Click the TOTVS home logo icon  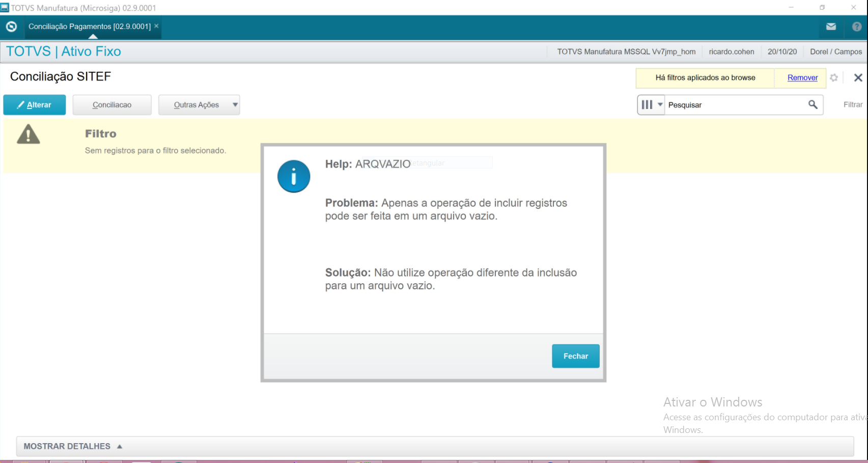[11, 26]
